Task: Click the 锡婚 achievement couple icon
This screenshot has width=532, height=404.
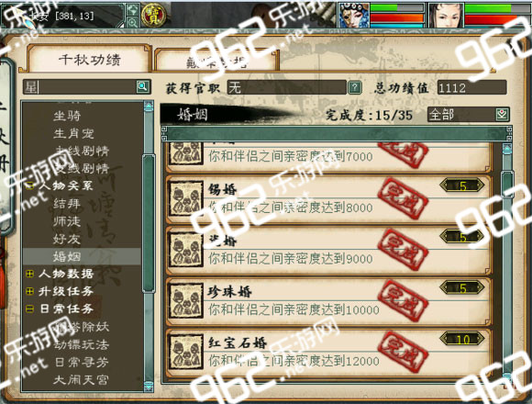Action: click(186, 199)
